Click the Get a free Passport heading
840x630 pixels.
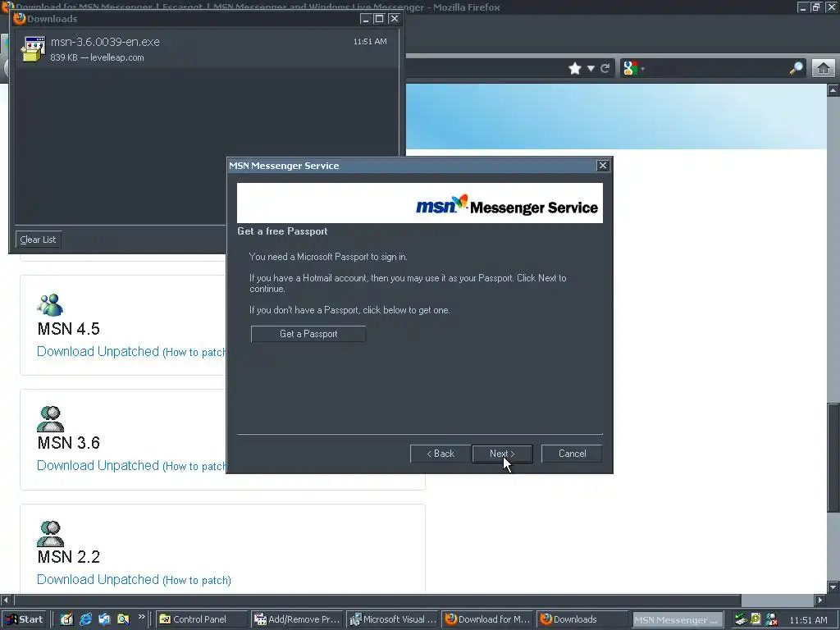tap(282, 231)
